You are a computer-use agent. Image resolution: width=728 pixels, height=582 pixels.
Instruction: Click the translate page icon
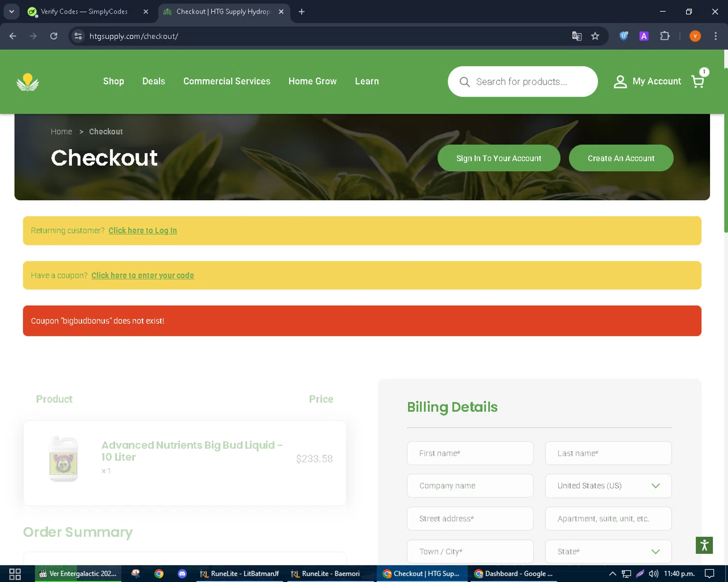pos(577,36)
